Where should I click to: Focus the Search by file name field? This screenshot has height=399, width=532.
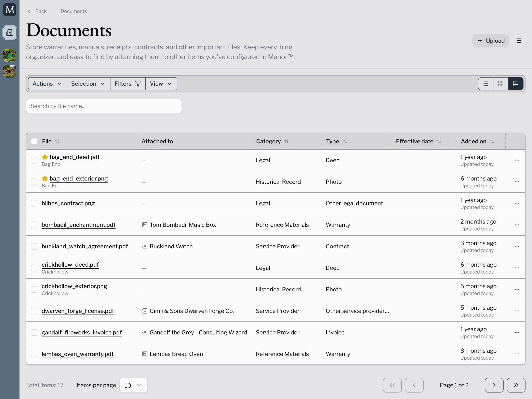pos(104,106)
